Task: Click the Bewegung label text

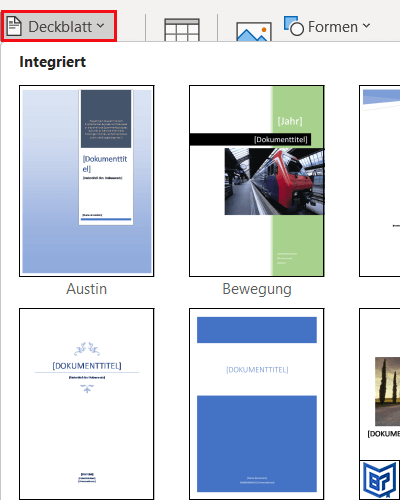Action: coord(257,289)
